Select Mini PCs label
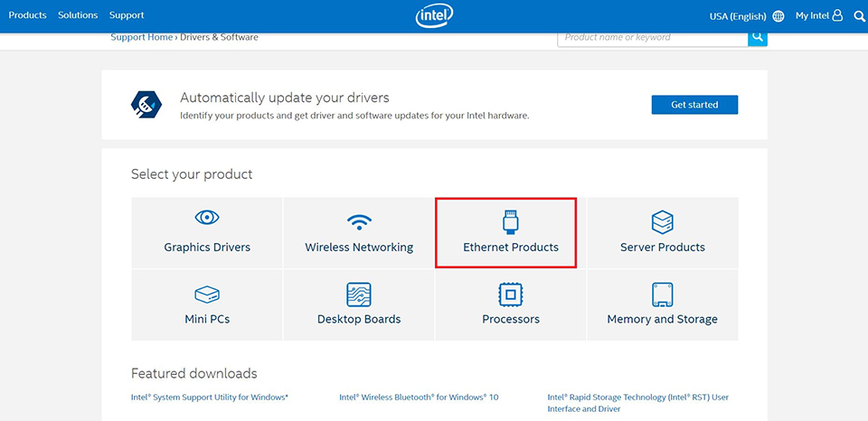This screenshot has width=868, height=421. [x=207, y=319]
